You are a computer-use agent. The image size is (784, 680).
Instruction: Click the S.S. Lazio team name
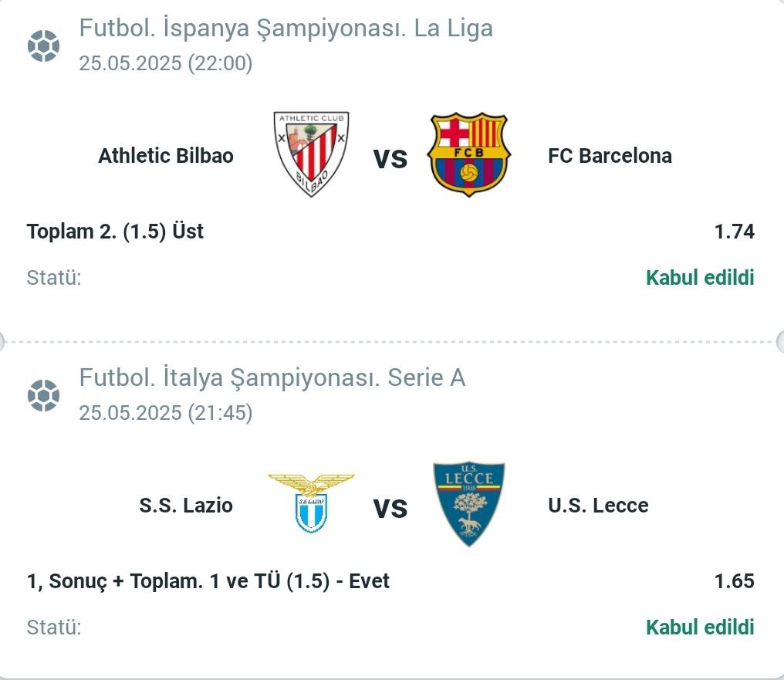(x=186, y=505)
